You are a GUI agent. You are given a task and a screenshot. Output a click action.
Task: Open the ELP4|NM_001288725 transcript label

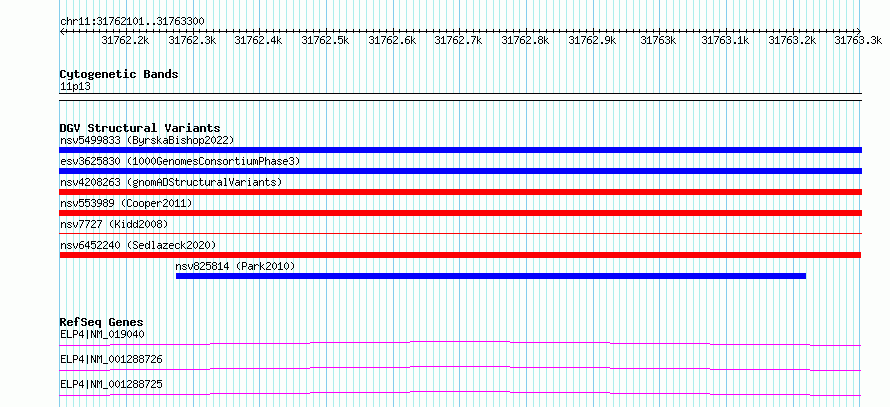pyautogui.click(x=111, y=384)
